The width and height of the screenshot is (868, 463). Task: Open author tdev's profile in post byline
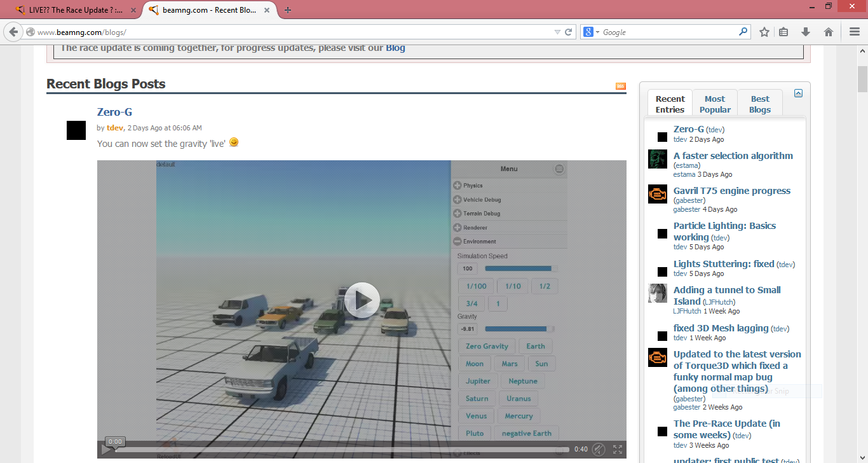point(115,128)
